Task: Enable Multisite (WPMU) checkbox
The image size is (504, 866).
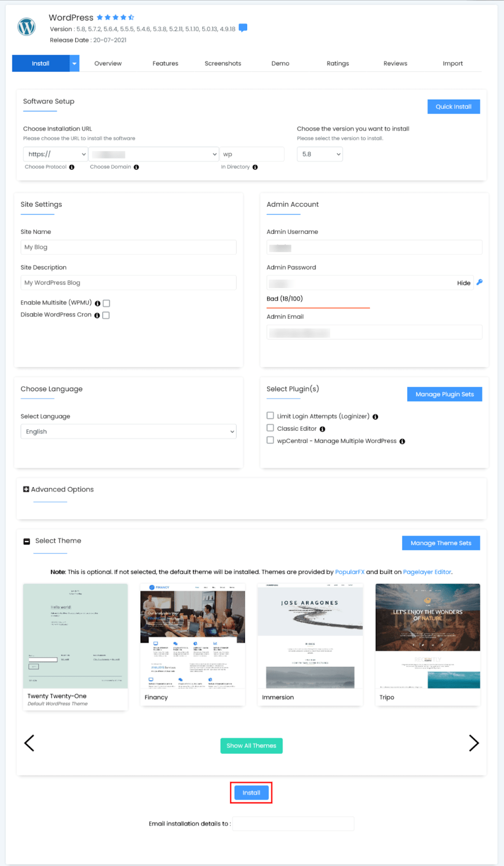Action: [107, 304]
